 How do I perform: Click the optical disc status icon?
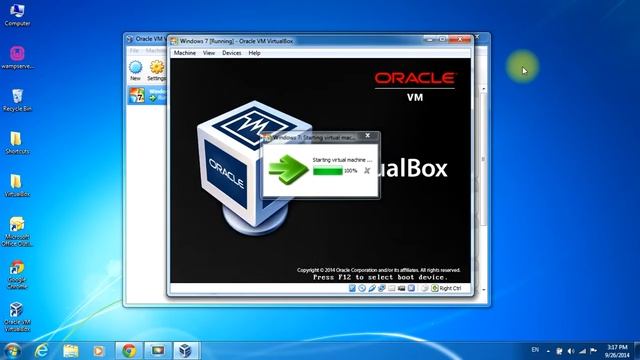[362, 288]
